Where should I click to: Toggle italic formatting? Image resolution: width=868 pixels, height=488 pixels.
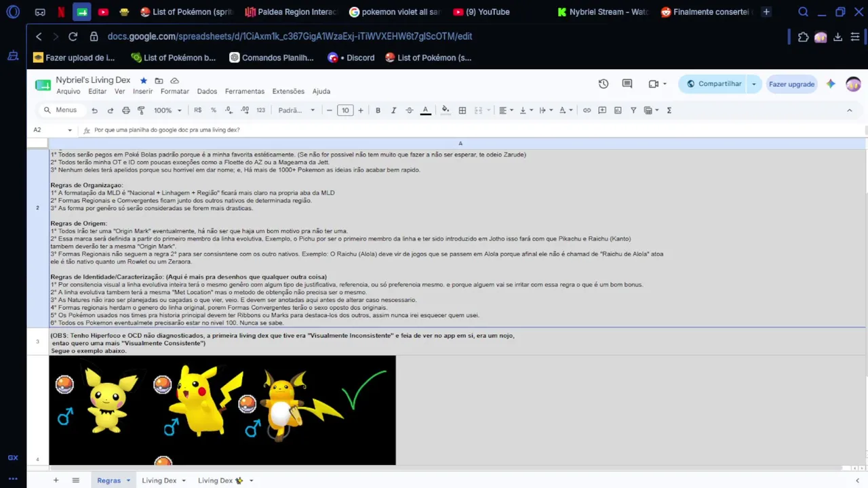pyautogui.click(x=393, y=110)
